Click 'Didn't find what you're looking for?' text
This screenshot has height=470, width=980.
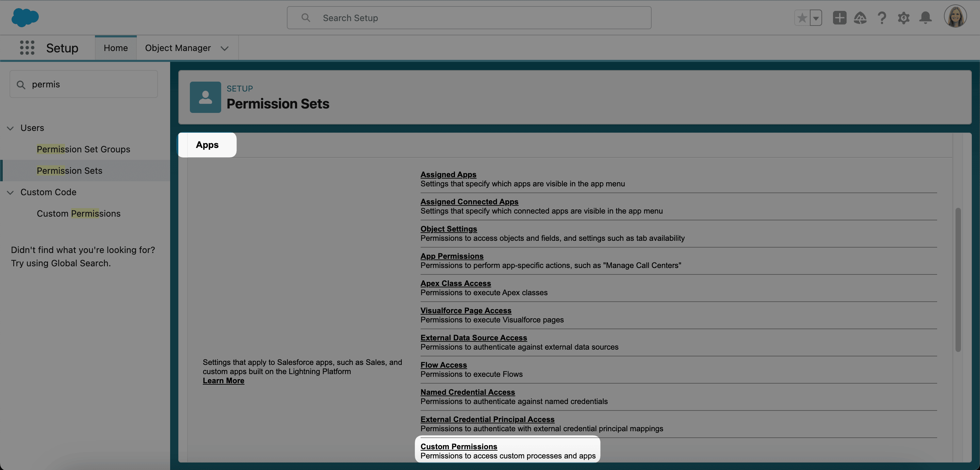tap(83, 250)
